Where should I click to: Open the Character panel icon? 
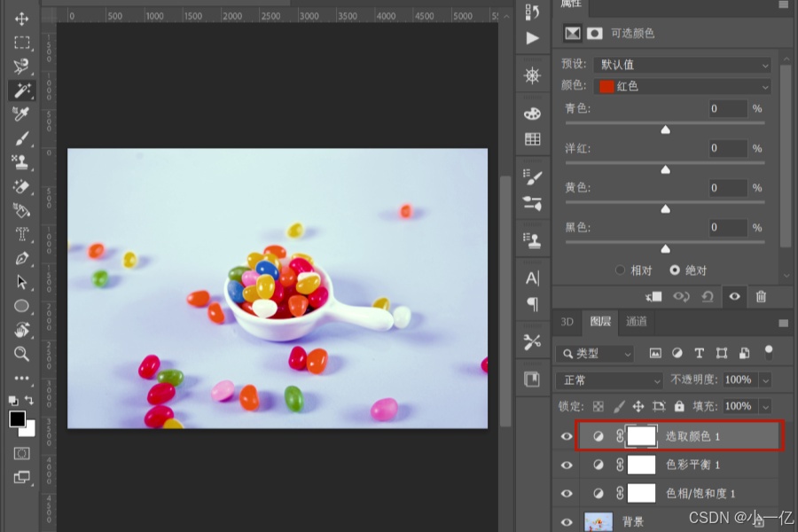[x=532, y=278]
